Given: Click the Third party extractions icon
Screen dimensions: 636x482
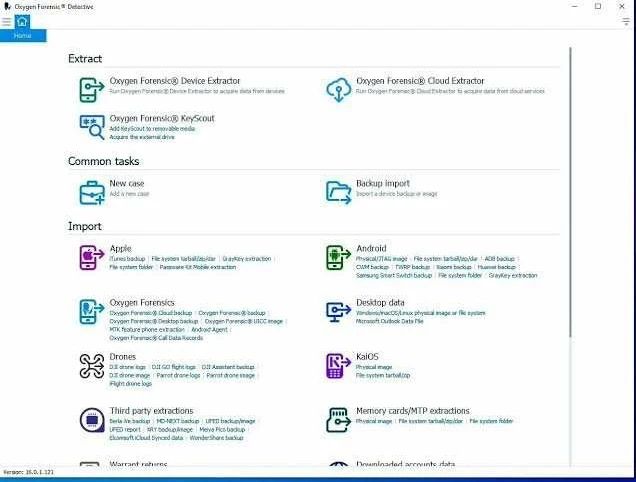Looking at the screenshot, I should point(92,420).
